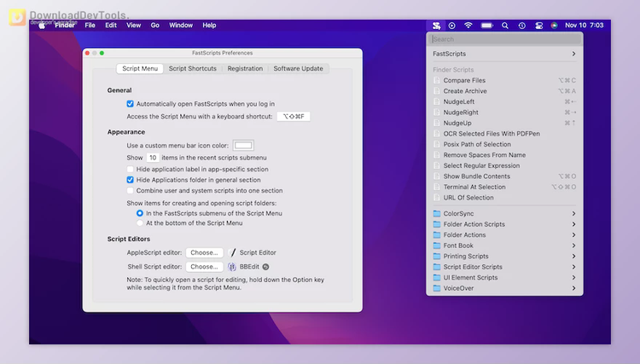Click the Compare Files script document icon

437,80
